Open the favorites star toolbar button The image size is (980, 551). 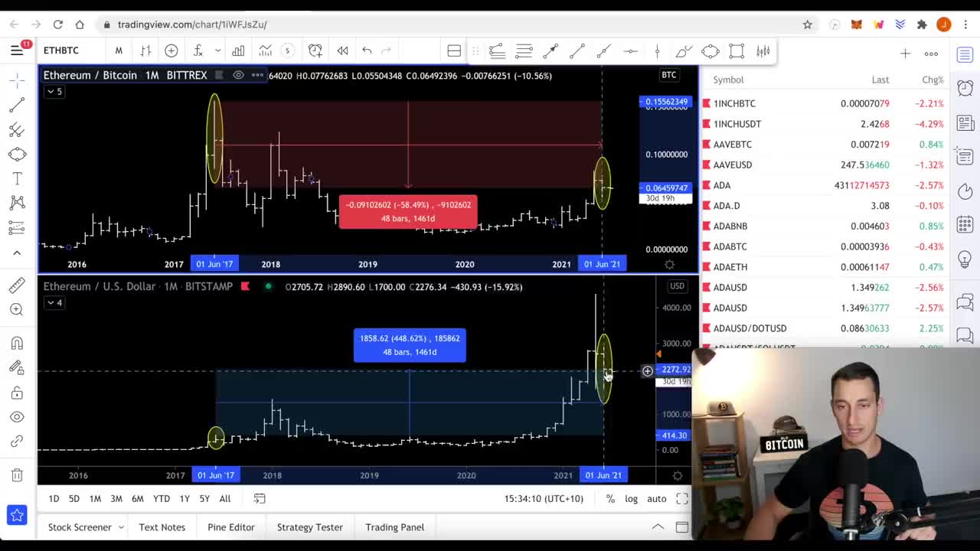[17, 515]
